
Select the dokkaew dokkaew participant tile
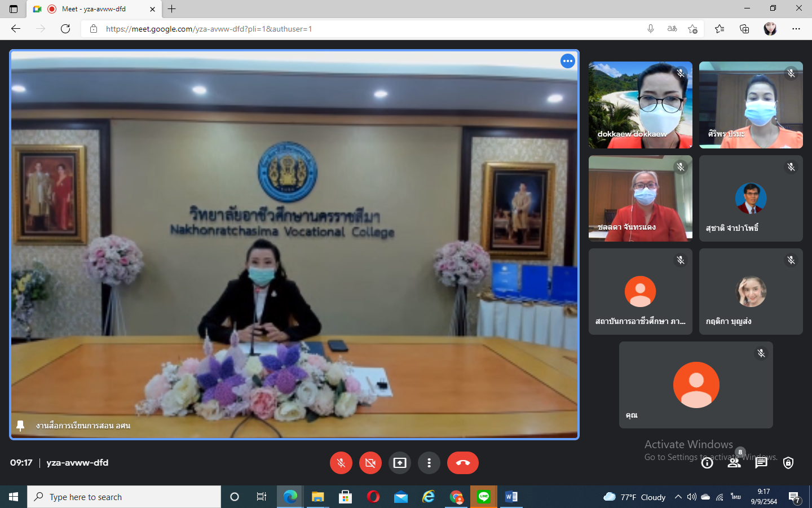[x=640, y=105]
